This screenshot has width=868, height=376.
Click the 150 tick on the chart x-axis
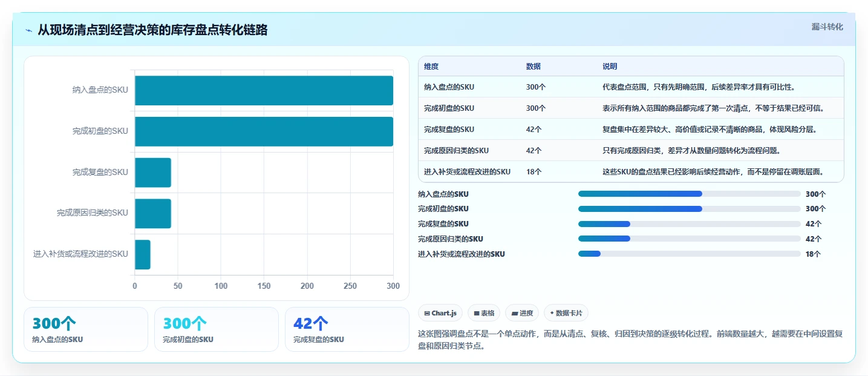tap(264, 286)
